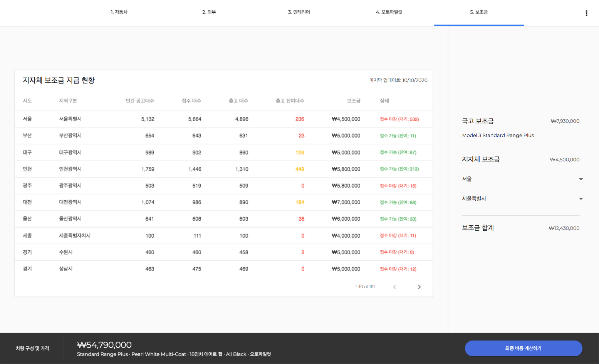The width and height of the screenshot is (599, 364).
Task: Select the 부산광역시 row cell
Action: click(x=70, y=136)
